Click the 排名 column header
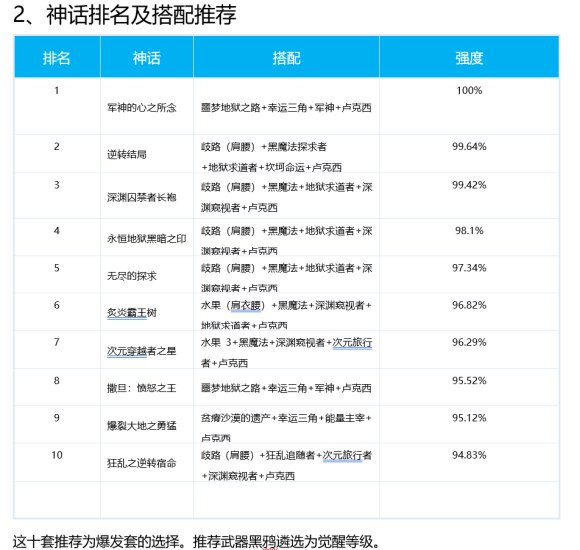580x550 pixels. [x=57, y=58]
